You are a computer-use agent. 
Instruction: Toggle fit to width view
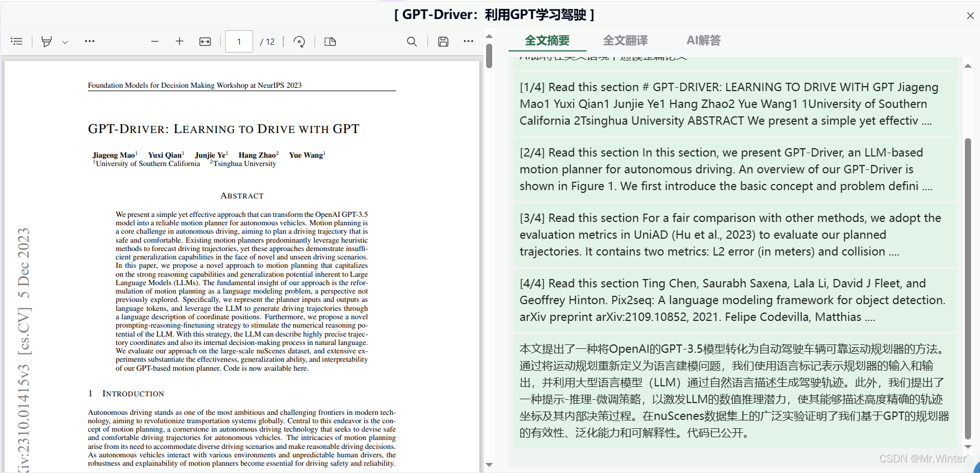pos(205,41)
